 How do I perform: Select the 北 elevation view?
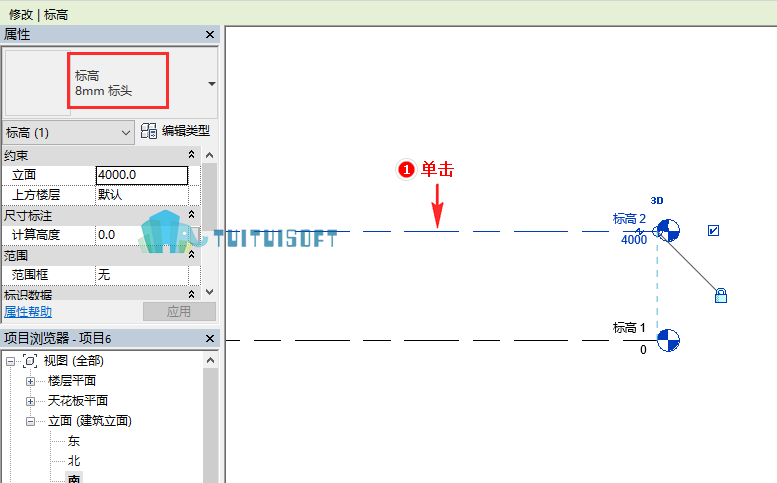coord(74,461)
